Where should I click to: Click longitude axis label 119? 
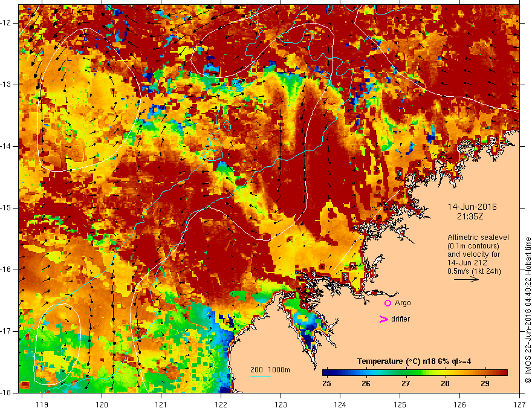pyautogui.click(x=42, y=404)
